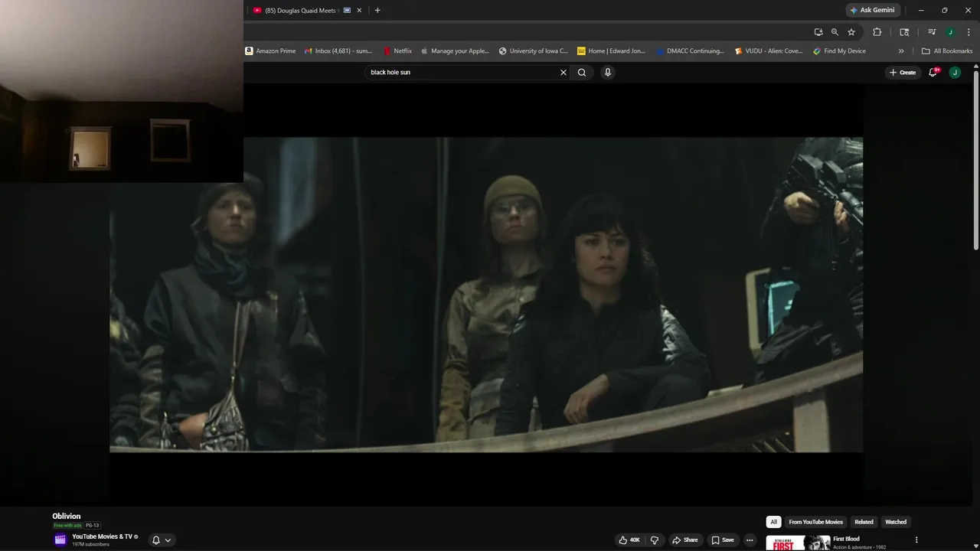This screenshot has width=980, height=551.
Task: Bookmark this page with star icon
Action: point(851,32)
